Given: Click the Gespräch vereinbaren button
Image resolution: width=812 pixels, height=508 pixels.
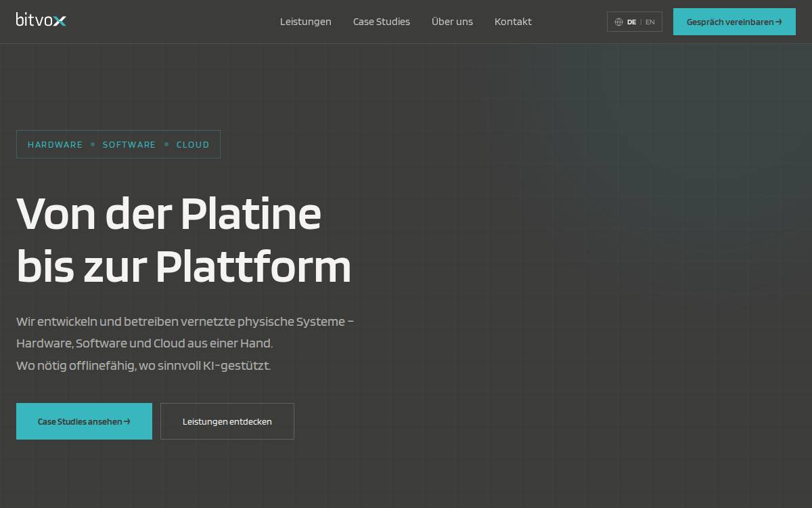Looking at the screenshot, I should coord(734,22).
